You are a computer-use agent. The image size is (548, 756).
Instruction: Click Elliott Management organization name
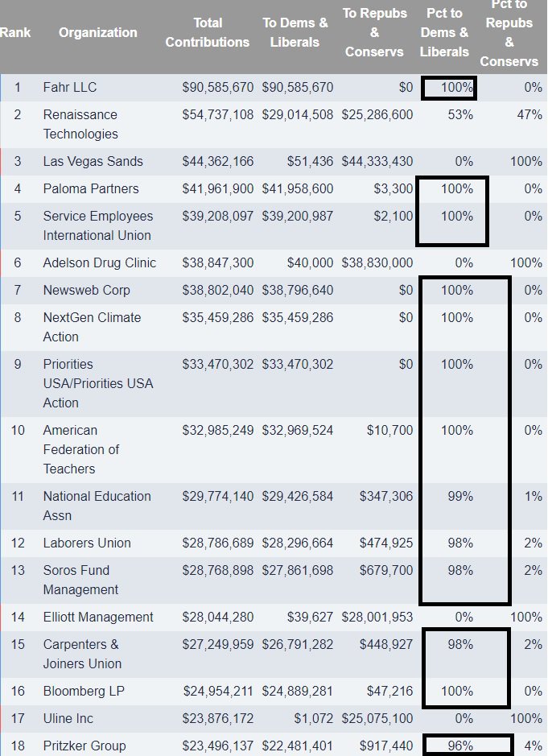pos(98,617)
